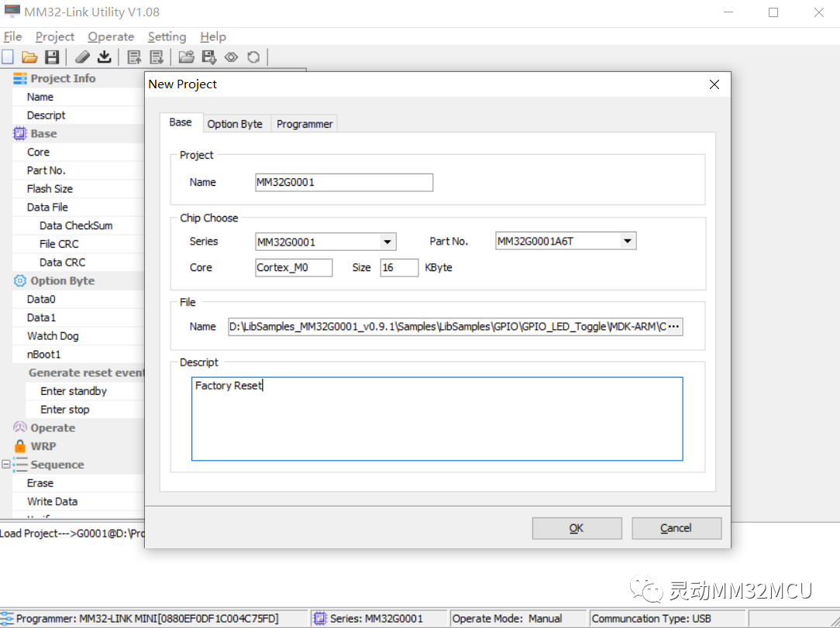This screenshot has height=628, width=840.
Task: Select the Flash Size row in sidebar
Action: click(x=79, y=188)
